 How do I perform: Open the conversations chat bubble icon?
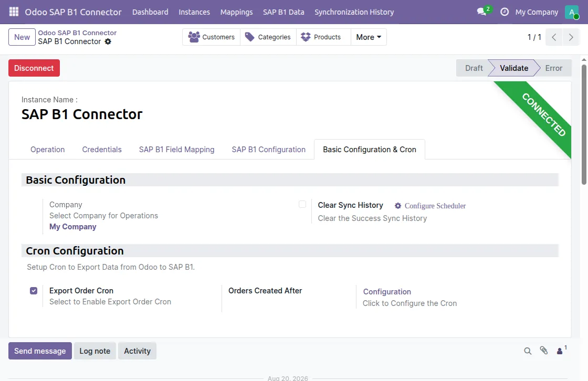[x=482, y=12]
